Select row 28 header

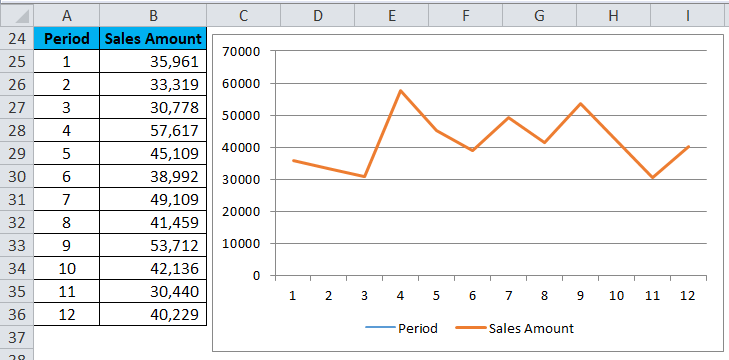[17, 131]
